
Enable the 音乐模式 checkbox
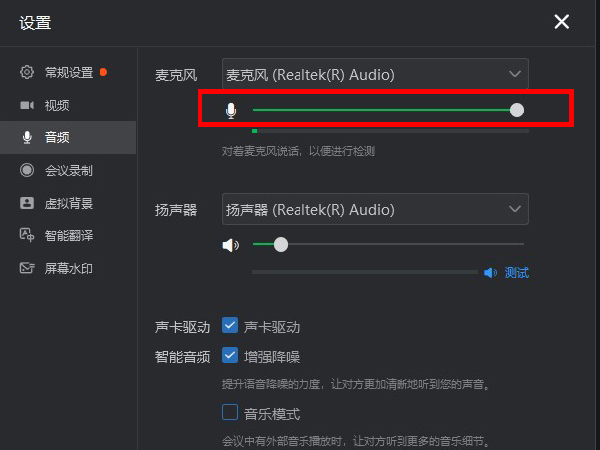coord(230,412)
